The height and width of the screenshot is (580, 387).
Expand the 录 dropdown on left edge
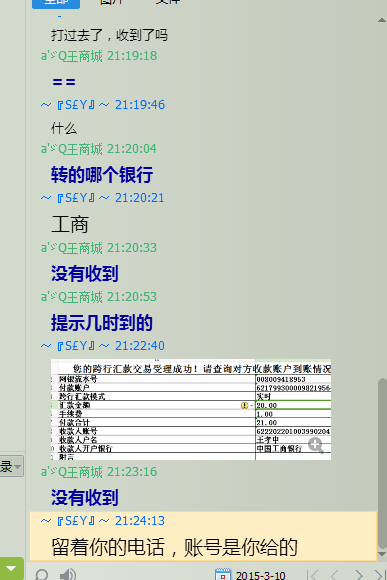pyautogui.click(x=11, y=466)
